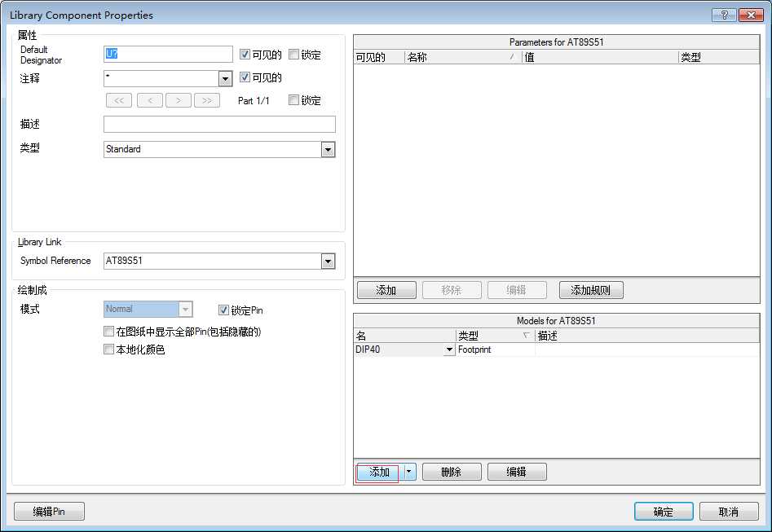The image size is (772, 532).
Task: Toggle 锁定 checkbox beside Part 1/1
Action: coord(294,100)
